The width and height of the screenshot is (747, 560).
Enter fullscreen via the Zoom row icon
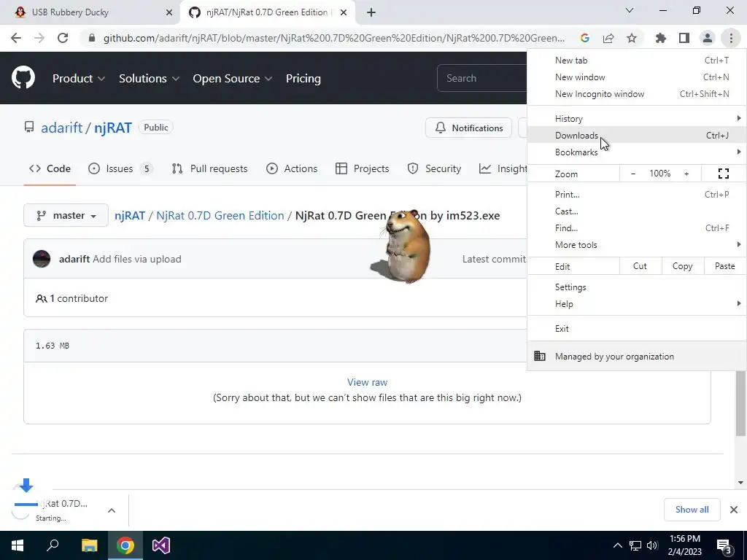click(x=723, y=174)
